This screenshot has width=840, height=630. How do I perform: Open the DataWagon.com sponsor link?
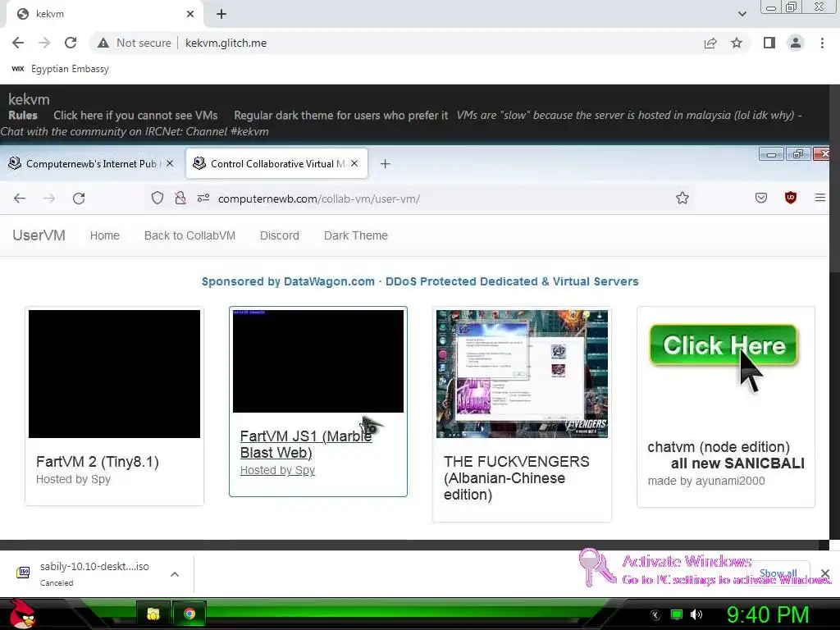(420, 281)
